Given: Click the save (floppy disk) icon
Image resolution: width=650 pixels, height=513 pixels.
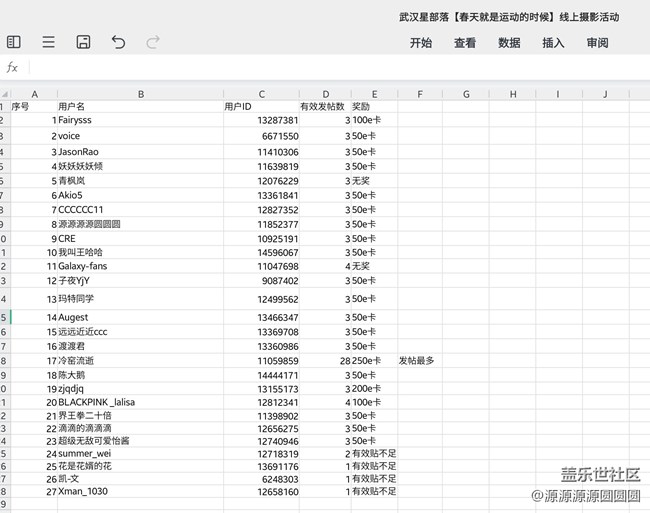Looking at the screenshot, I should [83, 42].
